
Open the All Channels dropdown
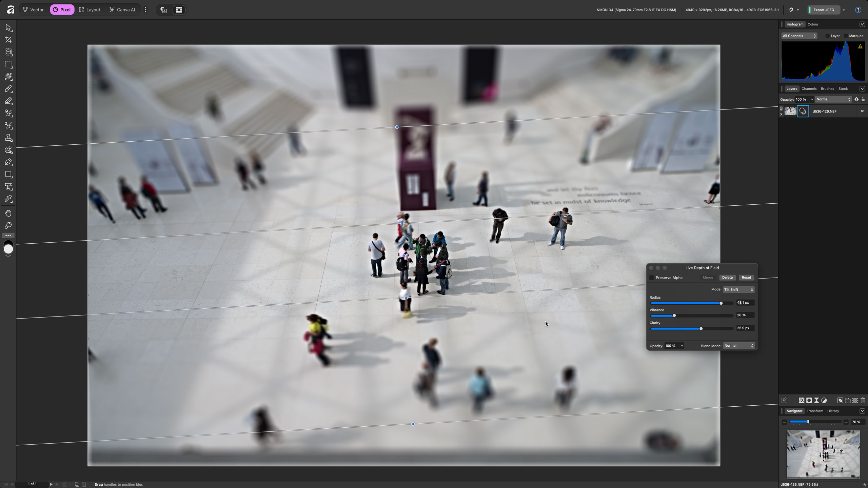pyautogui.click(x=799, y=36)
